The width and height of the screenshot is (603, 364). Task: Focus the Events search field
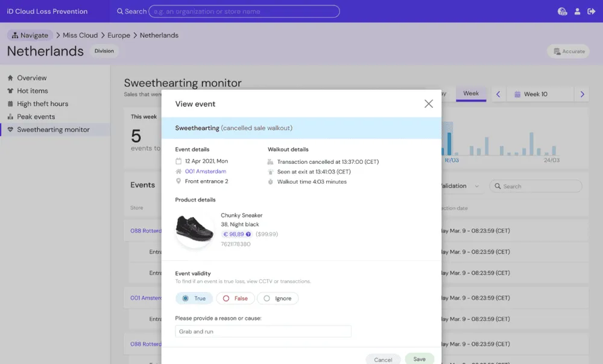[535, 186]
